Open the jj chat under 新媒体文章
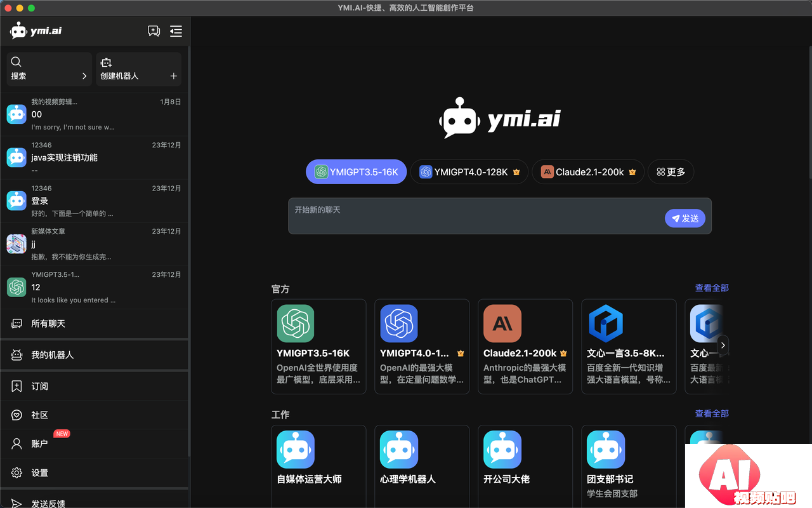The image size is (812, 508). tap(95, 244)
